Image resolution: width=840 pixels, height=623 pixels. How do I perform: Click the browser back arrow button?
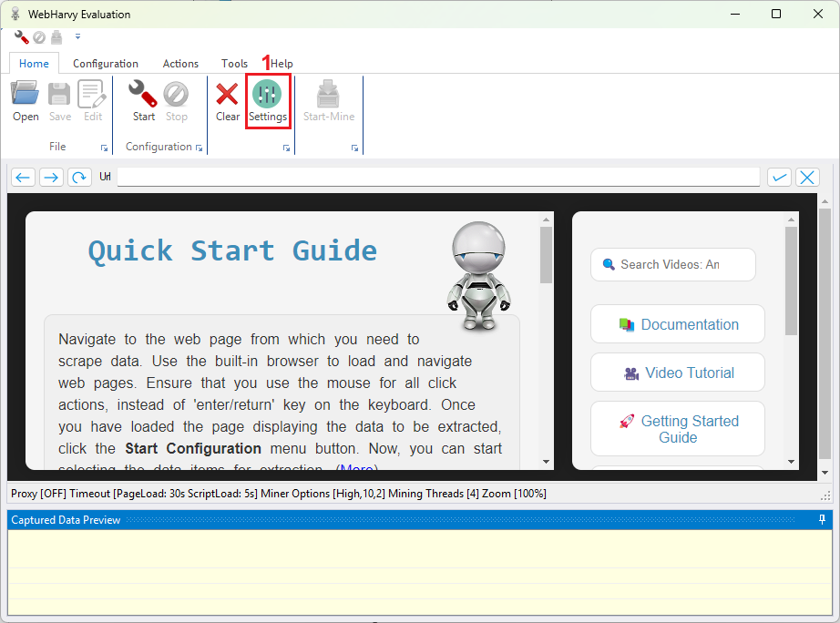pos(24,178)
